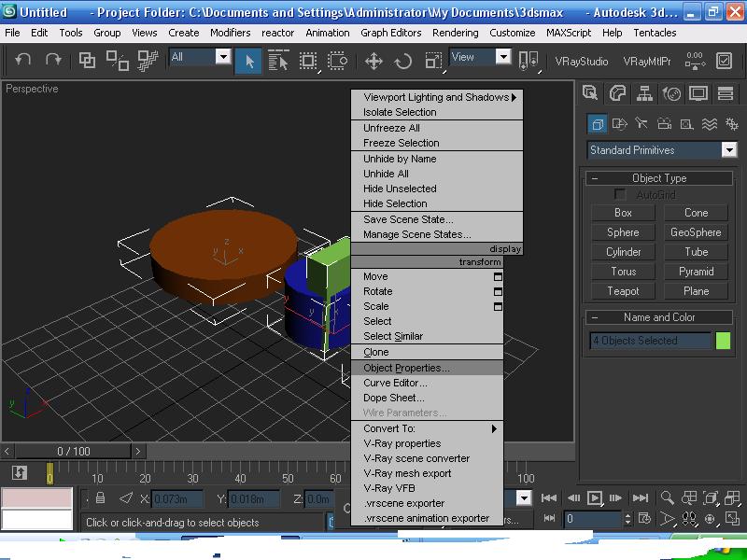747x560 pixels.
Task: Toggle Absolute/Offset transform type-in mode
Action: 126,498
